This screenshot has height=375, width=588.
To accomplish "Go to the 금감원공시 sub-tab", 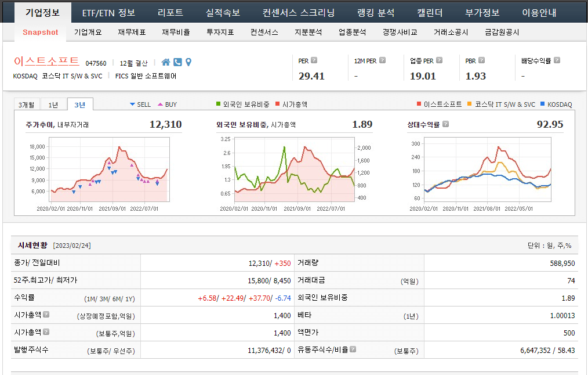I will 502,33.
